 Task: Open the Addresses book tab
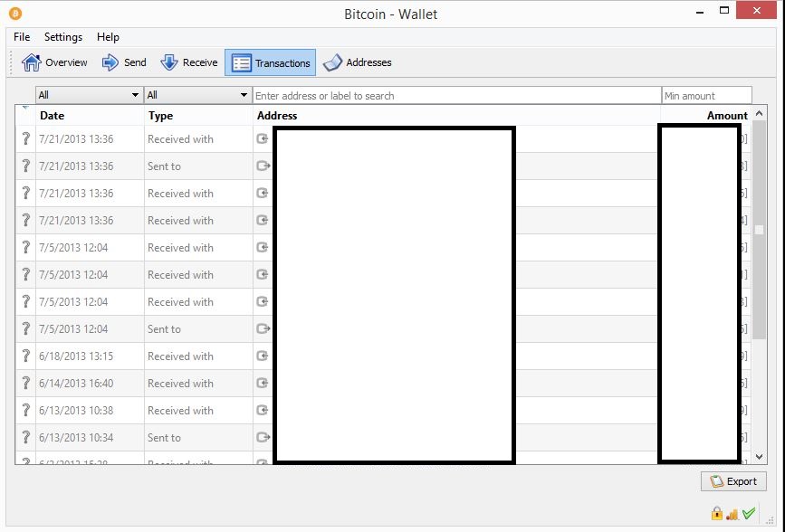coord(357,62)
